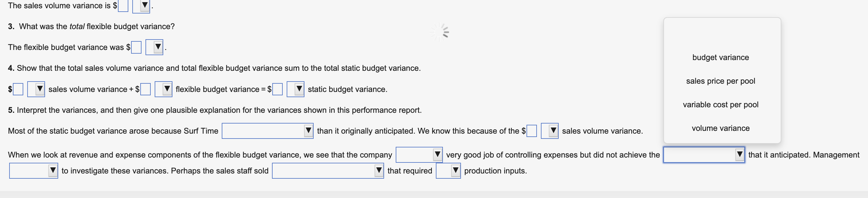This screenshot has height=198, width=868.
Task: Click the static budget variance amount field
Action: click(278, 89)
